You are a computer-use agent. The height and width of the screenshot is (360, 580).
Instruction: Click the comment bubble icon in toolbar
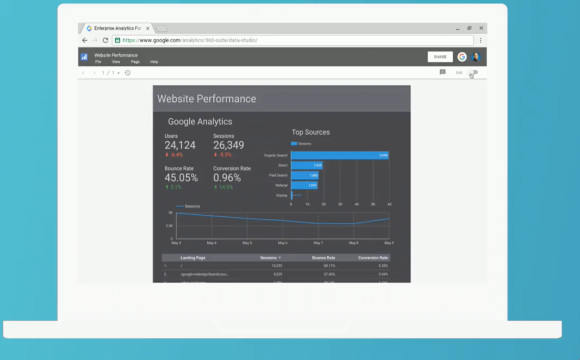(442, 72)
